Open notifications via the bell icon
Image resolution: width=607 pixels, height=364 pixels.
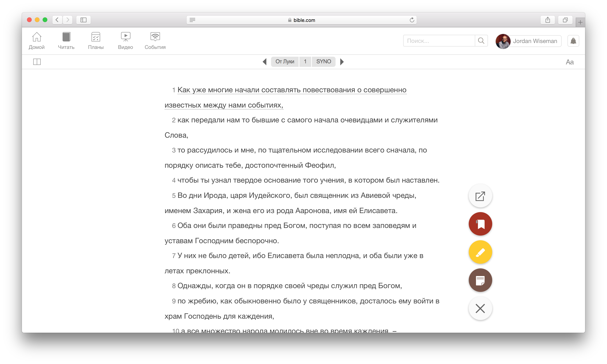point(573,41)
